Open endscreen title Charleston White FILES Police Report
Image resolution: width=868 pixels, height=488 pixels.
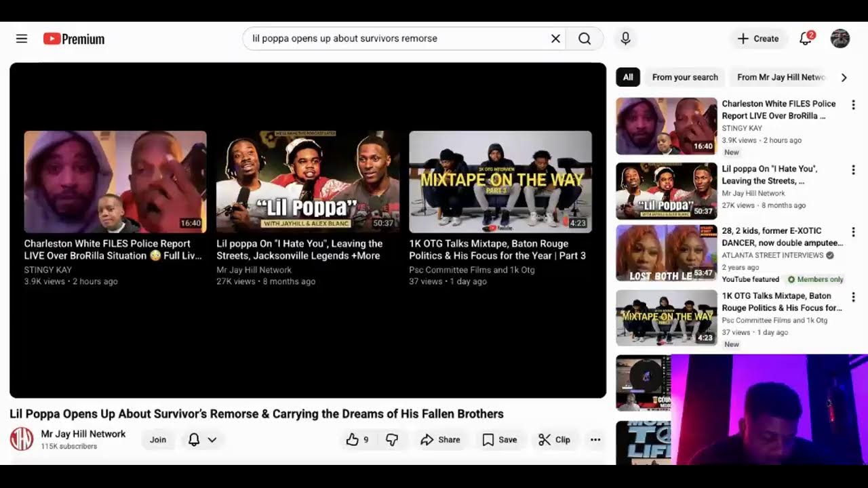click(x=113, y=249)
